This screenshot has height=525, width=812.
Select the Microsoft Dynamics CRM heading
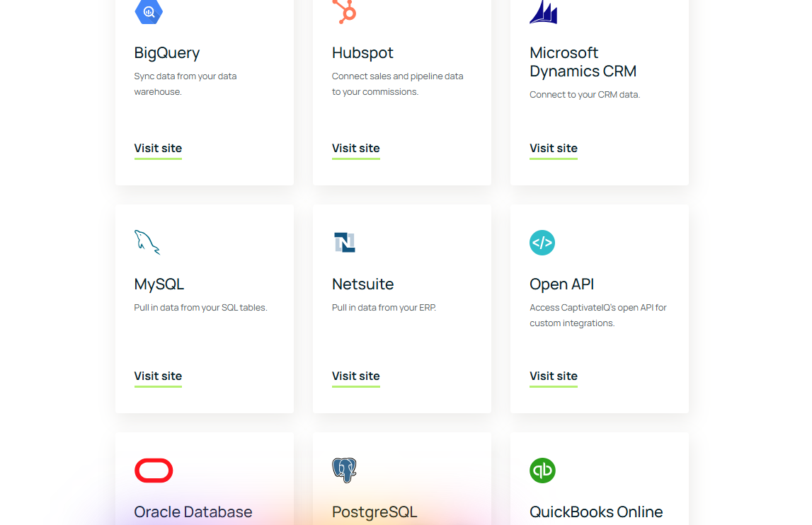pos(583,62)
